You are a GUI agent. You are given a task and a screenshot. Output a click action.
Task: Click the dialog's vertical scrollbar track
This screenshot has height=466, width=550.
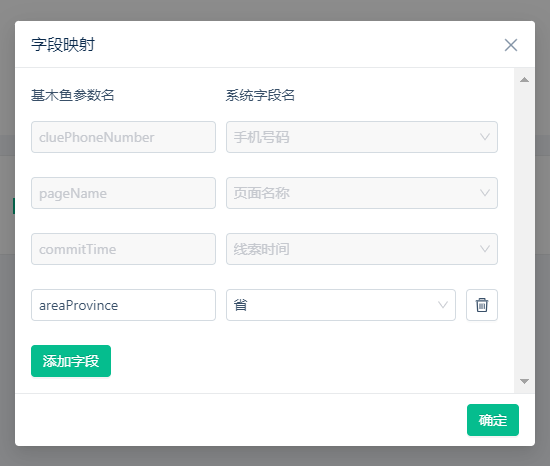[x=524, y=230]
